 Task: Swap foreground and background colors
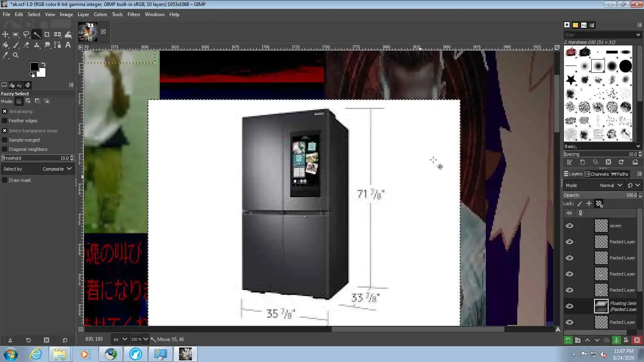(x=43, y=64)
